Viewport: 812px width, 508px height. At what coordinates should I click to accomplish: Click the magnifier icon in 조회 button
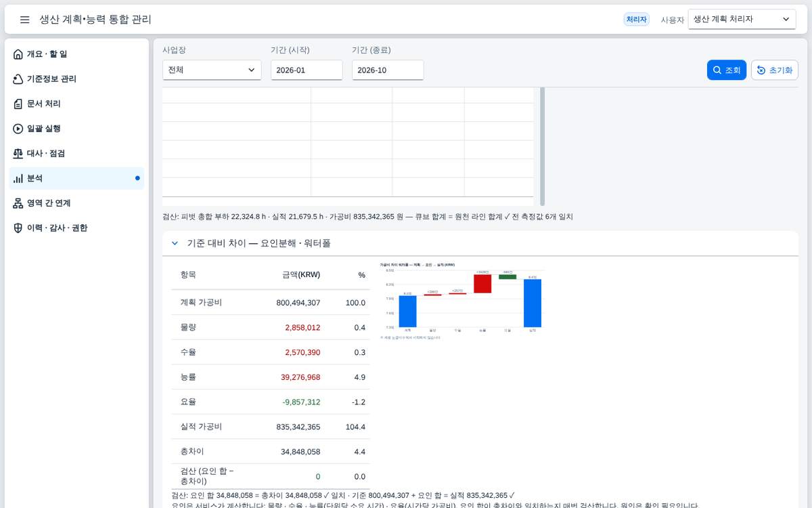click(717, 70)
